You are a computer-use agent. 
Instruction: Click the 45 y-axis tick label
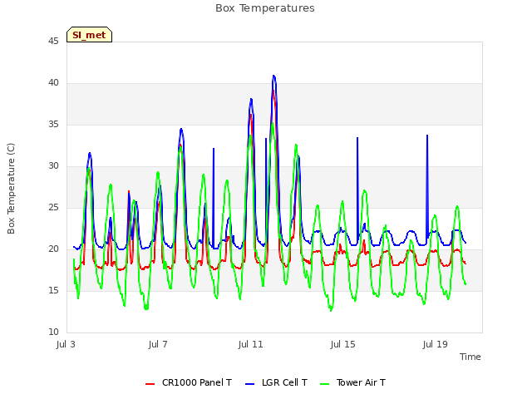point(53,42)
